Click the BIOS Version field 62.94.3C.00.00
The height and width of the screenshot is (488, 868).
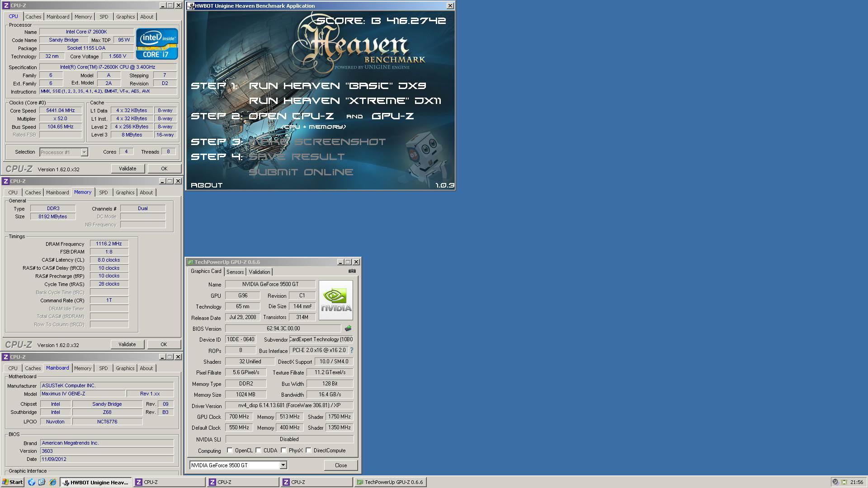[x=283, y=328]
